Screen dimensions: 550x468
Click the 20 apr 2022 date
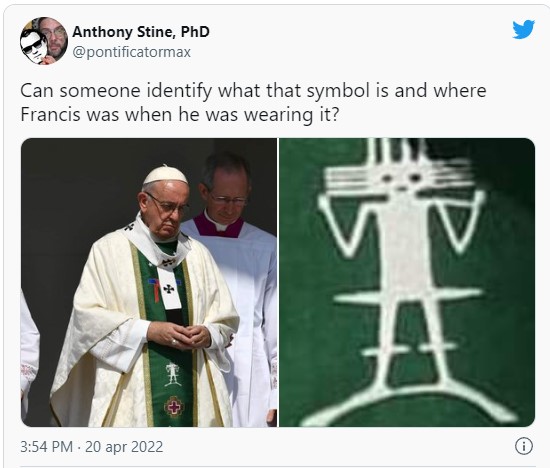point(124,447)
